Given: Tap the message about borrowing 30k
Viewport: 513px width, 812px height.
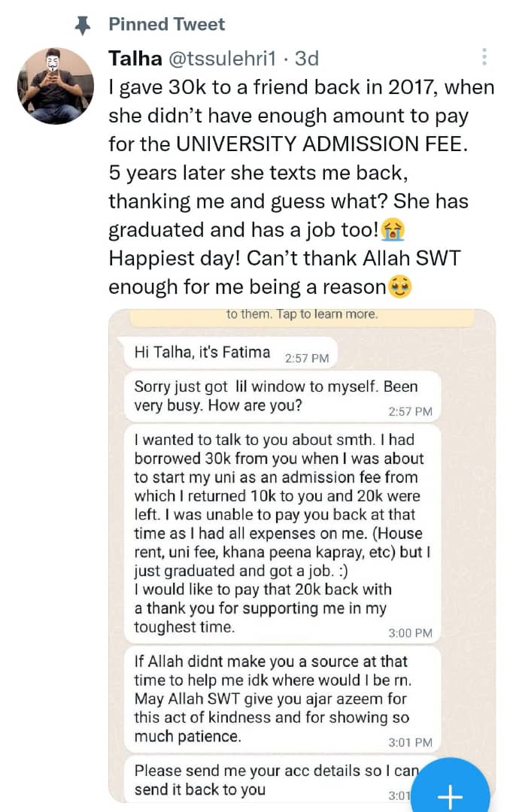Looking at the screenshot, I should tap(282, 534).
